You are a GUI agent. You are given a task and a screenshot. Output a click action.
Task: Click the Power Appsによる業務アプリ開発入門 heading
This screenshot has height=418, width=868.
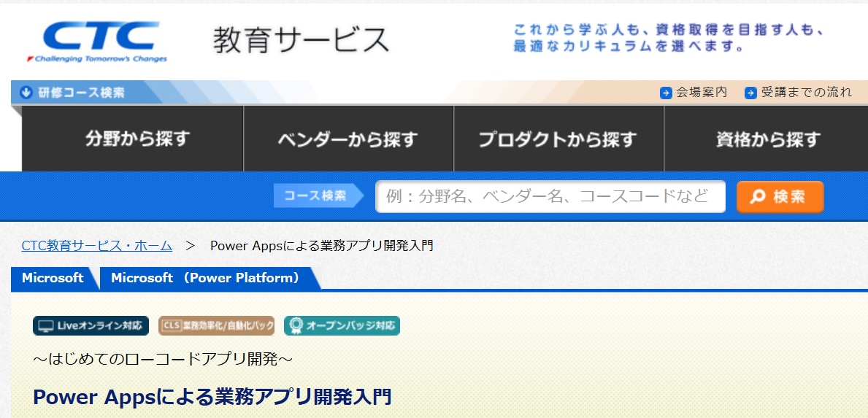click(212, 397)
